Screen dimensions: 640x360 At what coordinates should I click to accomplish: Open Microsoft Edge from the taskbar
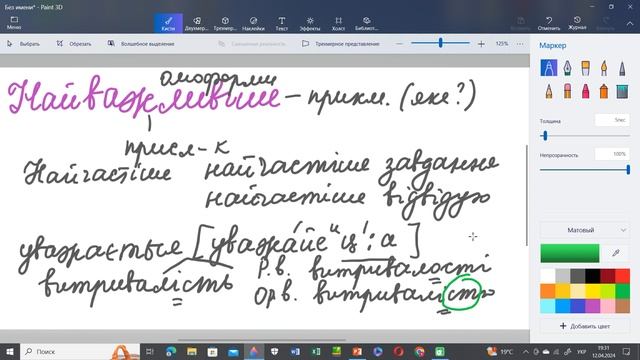tap(171, 351)
